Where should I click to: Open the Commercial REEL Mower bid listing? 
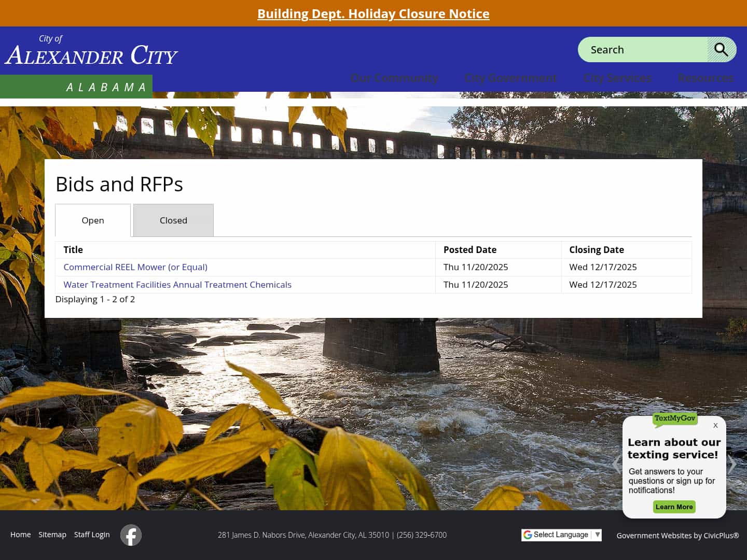[x=135, y=267]
